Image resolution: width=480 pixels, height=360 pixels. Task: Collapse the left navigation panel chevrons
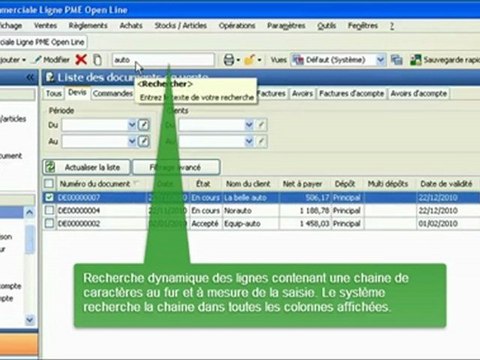(x=30, y=78)
